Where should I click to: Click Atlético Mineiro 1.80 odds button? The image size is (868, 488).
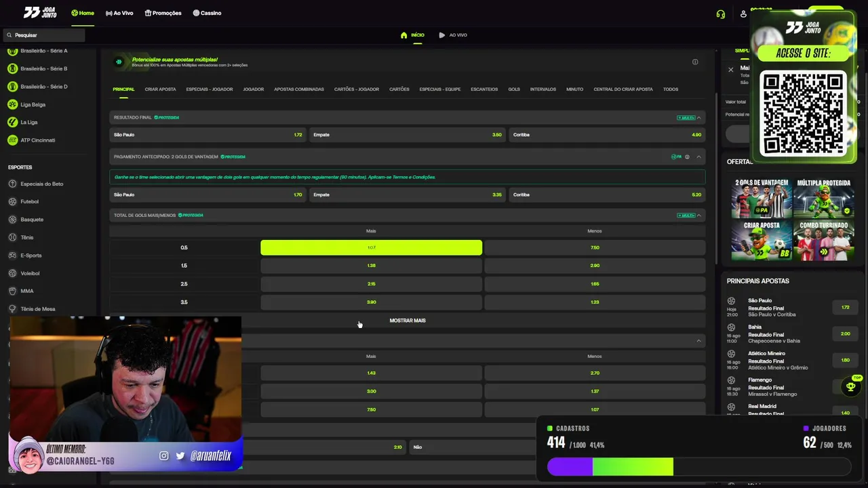845,360
